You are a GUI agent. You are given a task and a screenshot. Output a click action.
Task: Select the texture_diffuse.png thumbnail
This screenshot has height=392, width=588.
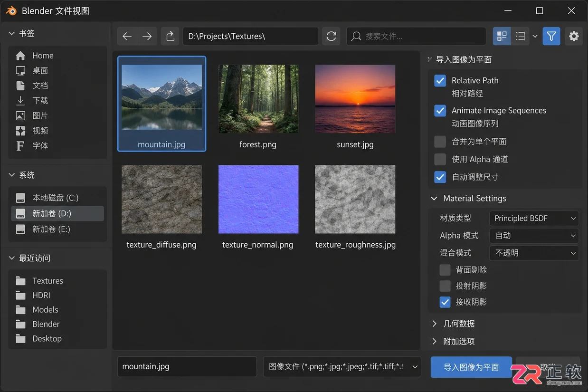(x=161, y=200)
